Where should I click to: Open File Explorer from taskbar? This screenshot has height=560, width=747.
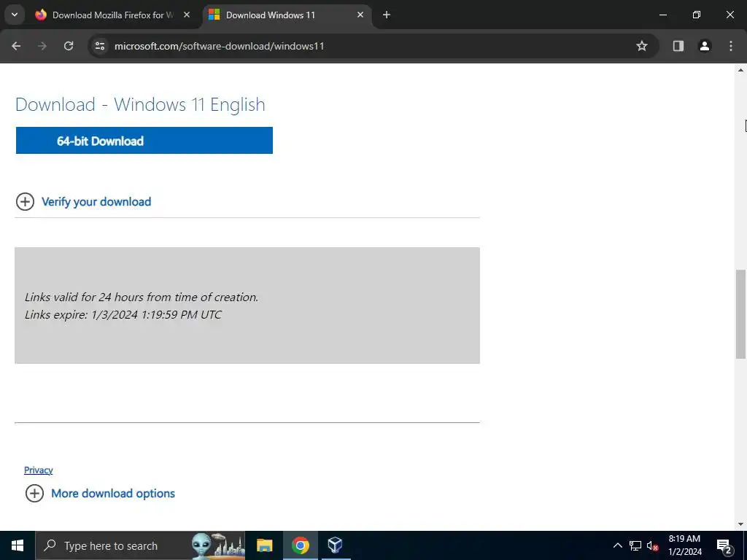pos(264,545)
